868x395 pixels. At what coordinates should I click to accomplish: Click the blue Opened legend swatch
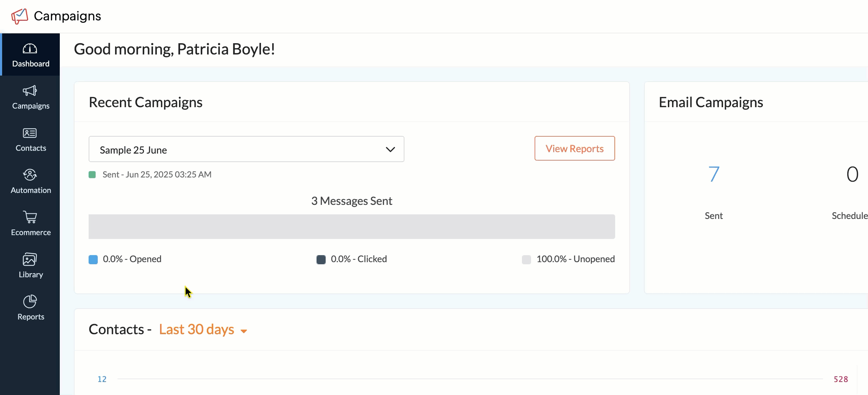coord(93,260)
